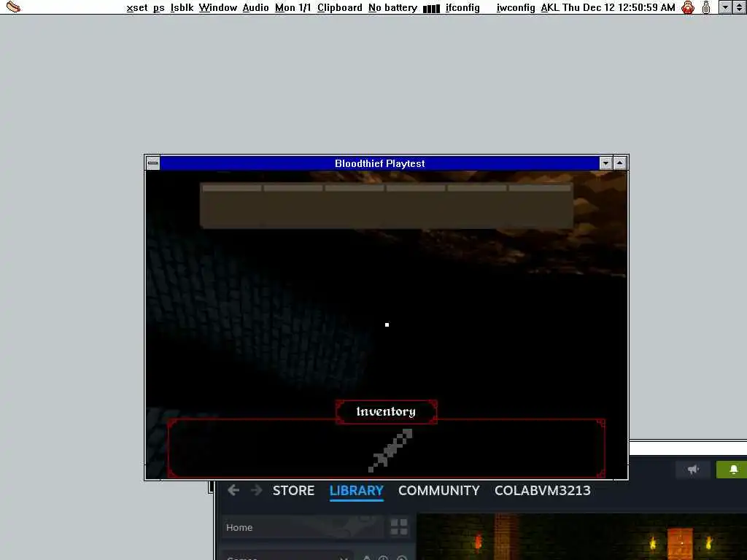
Task: Open the Clipboard menu
Action: [x=340, y=7]
